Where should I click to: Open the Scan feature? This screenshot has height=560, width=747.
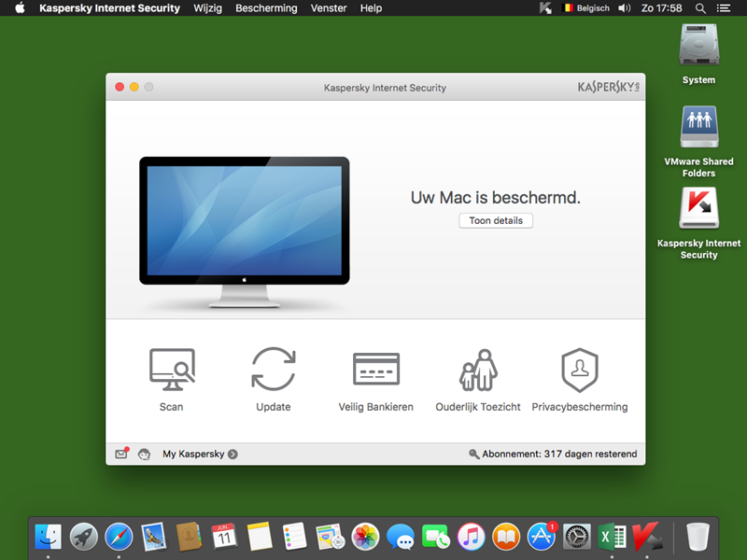point(172,370)
